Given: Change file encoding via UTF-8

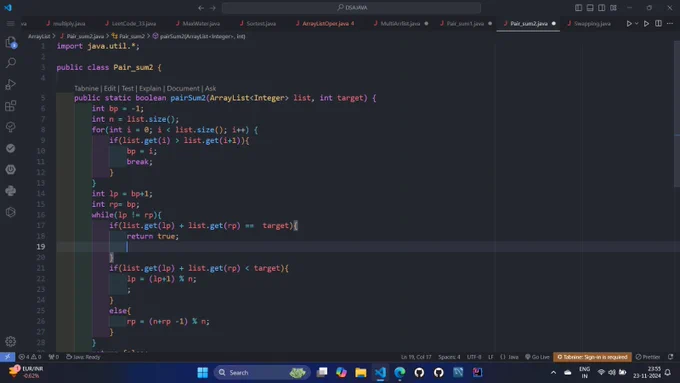Looking at the screenshot, I should [x=474, y=357].
